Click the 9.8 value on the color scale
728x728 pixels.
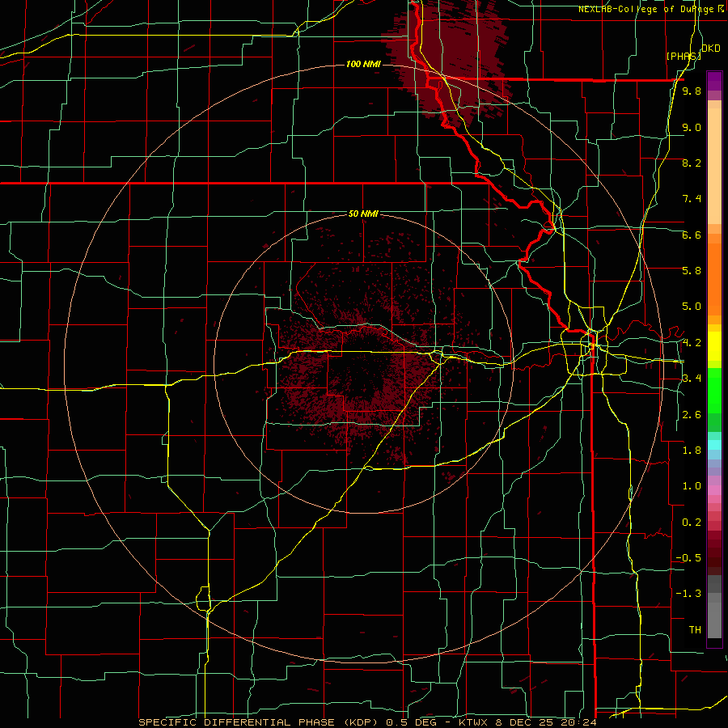pos(692,91)
